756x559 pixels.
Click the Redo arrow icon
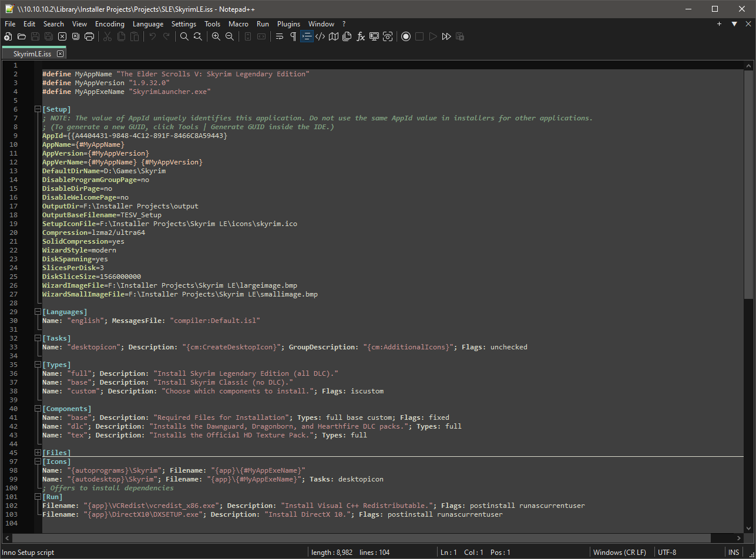[166, 36]
